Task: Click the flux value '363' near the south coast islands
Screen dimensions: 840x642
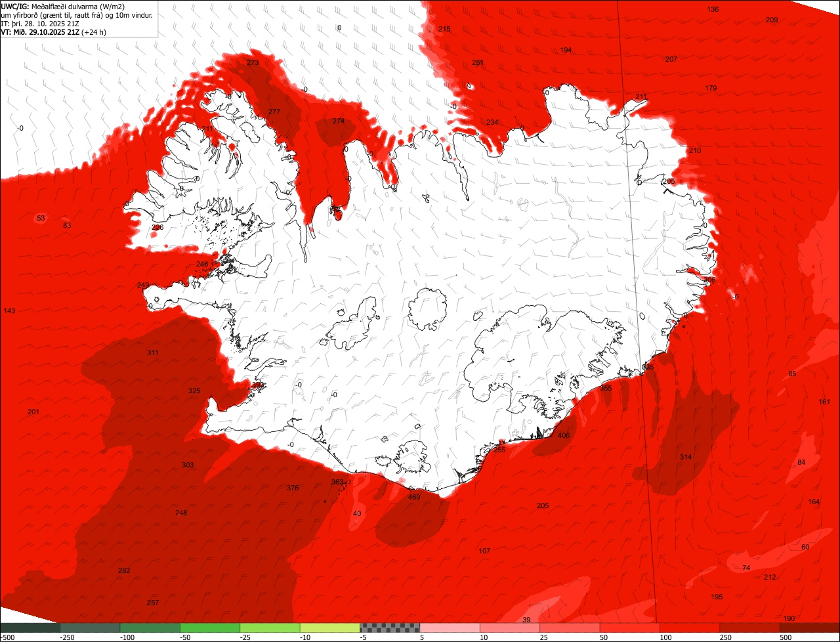Action: coord(337,482)
